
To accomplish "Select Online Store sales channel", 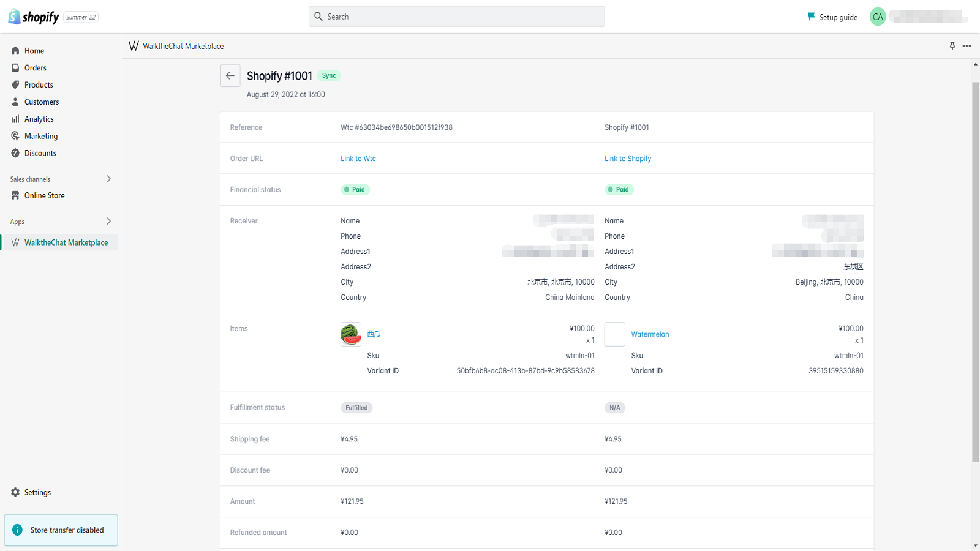I will [x=44, y=195].
